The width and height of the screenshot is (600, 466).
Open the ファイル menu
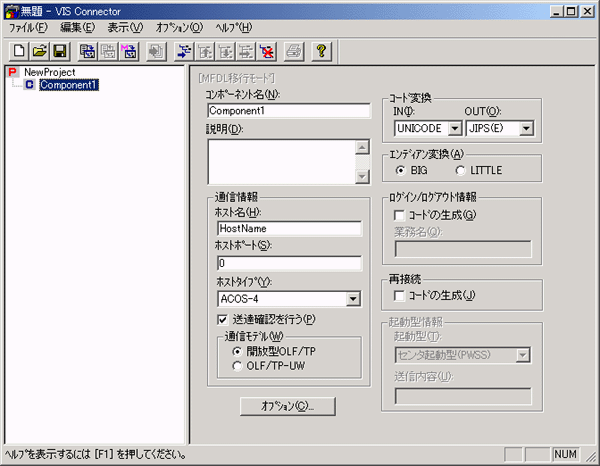coord(29,27)
